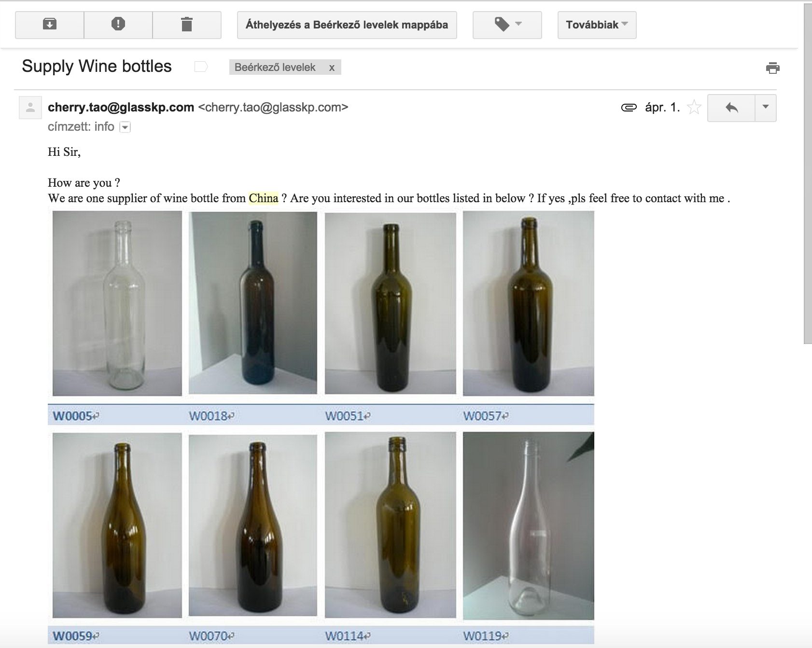Delete the message using the trash icon
Screen dimensions: 812x648
(x=187, y=25)
